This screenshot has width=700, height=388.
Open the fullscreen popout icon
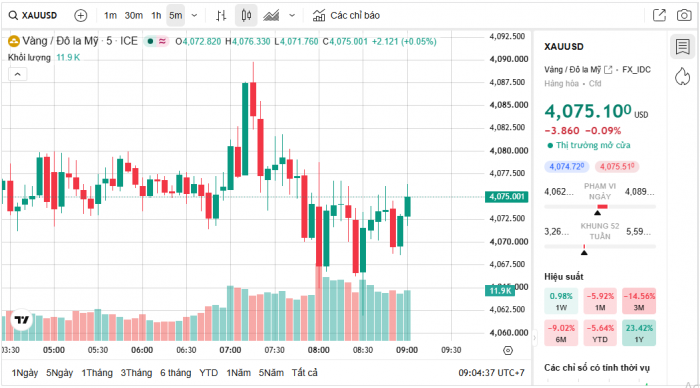[659, 16]
